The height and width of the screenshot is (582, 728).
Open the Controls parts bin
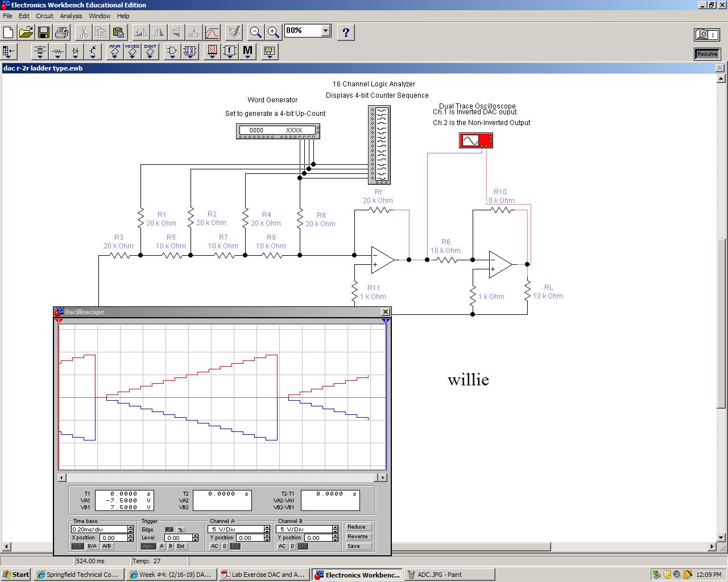pyautogui.click(x=230, y=52)
